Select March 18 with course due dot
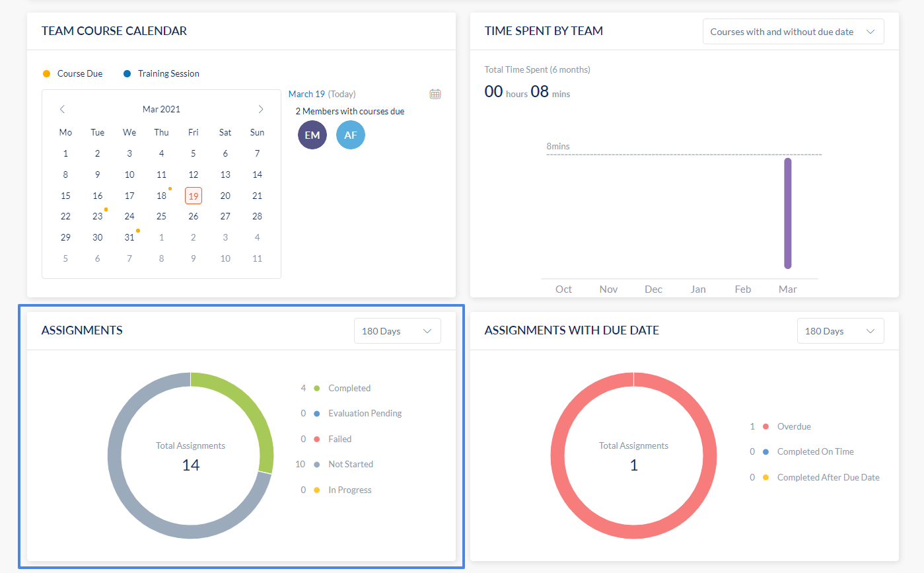 pos(161,196)
